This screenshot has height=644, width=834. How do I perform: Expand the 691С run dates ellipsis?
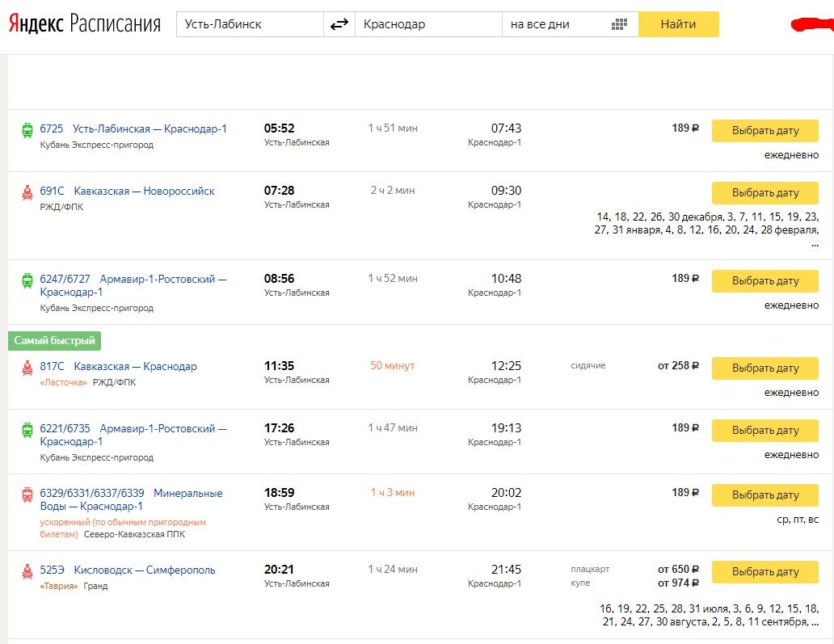click(x=814, y=244)
